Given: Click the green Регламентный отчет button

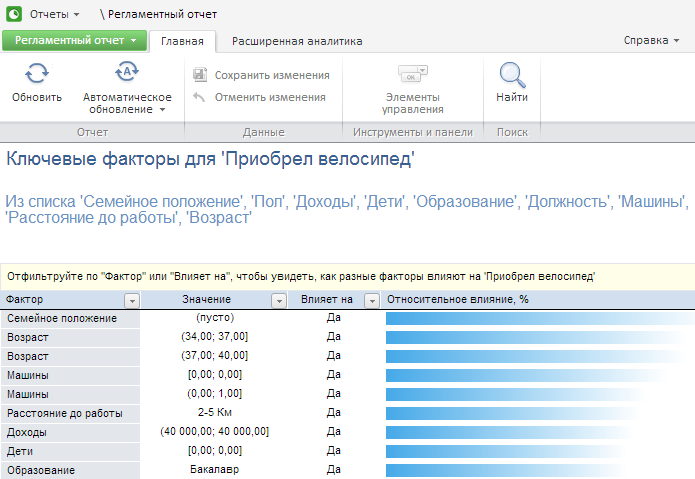Looking at the screenshot, I should coord(74,41).
